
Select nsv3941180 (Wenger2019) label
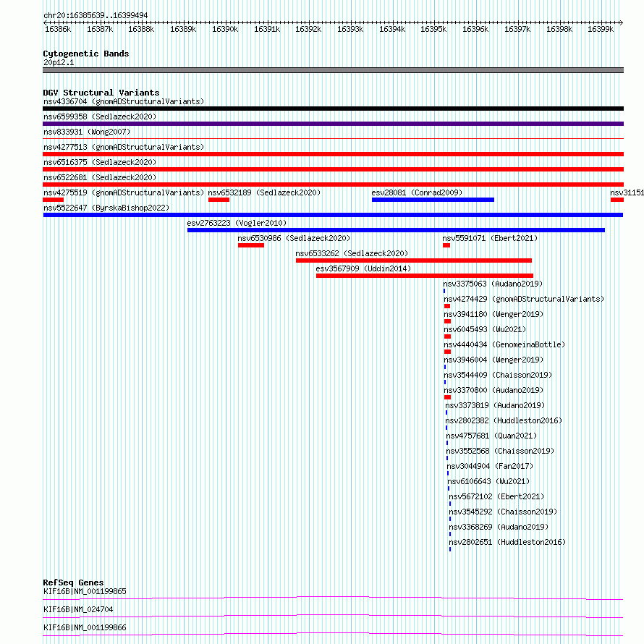click(x=493, y=314)
